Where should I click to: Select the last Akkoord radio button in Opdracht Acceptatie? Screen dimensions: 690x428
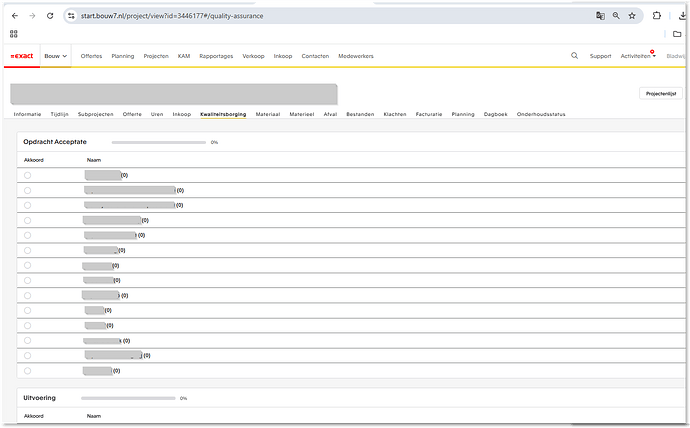pos(27,371)
